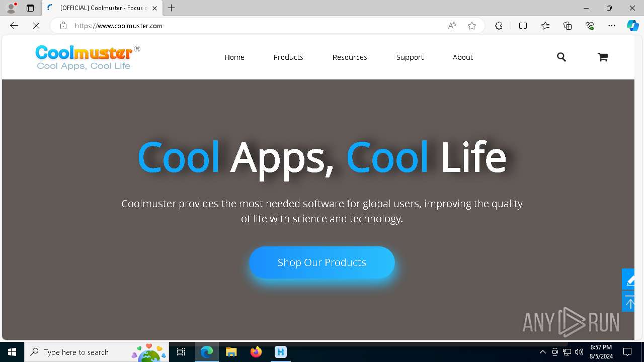Stop loading the page
The width and height of the screenshot is (644, 362).
click(x=36, y=26)
